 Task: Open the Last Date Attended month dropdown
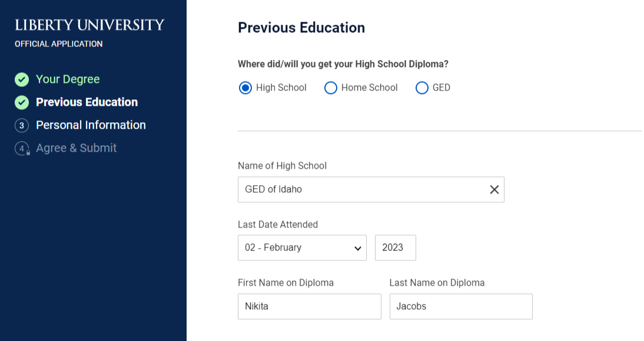[302, 248]
